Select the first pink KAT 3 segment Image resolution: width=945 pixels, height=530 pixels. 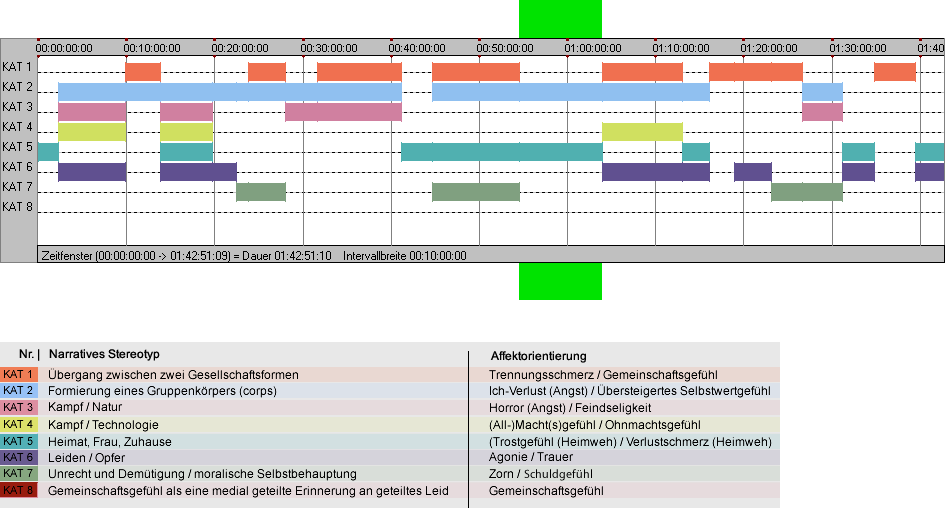pyautogui.click(x=92, y=112)
